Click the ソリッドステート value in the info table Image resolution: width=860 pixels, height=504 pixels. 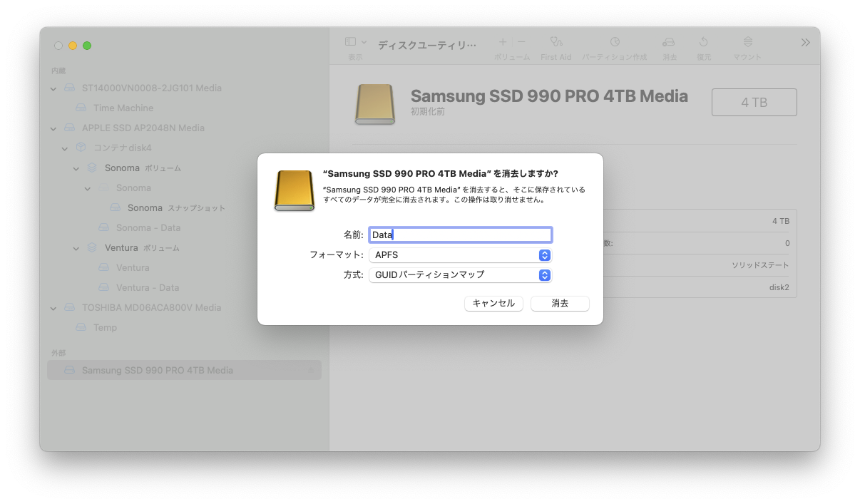[x=760, y=265]
